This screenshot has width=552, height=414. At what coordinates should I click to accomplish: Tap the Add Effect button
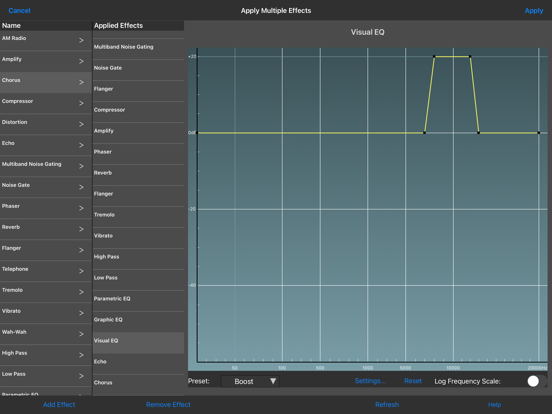(59, 404)
